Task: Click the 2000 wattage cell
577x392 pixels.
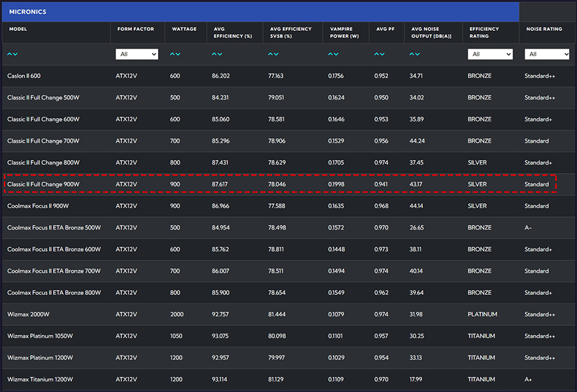Action: 176,315
